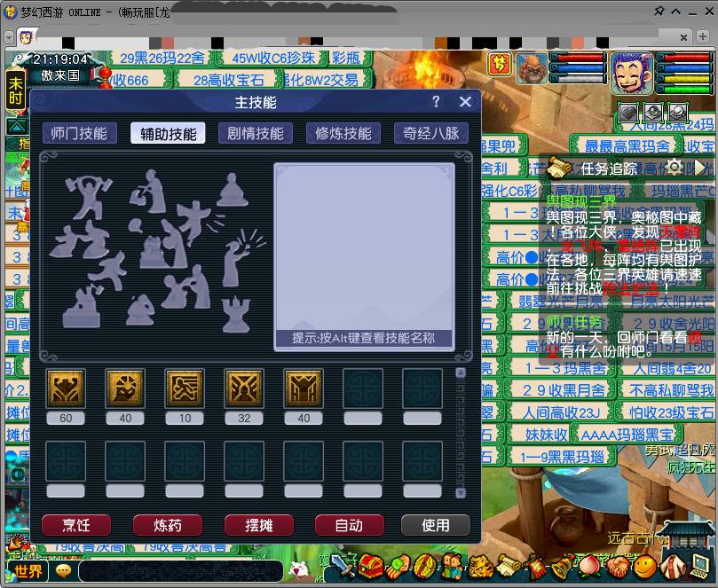718x588 pixels.
Task: Switch to the 剧情技能 tab
Action: (256, 133)
